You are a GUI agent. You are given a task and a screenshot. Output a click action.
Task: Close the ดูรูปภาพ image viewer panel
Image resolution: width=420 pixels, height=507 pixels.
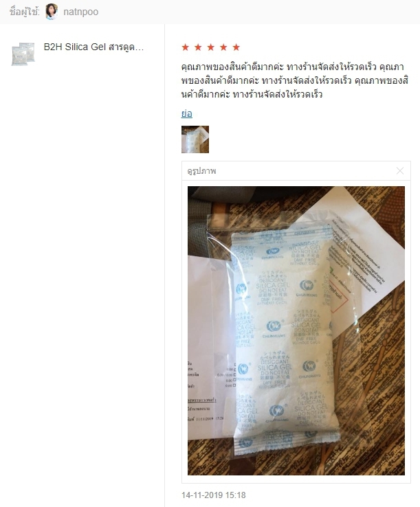coord(400,171)
